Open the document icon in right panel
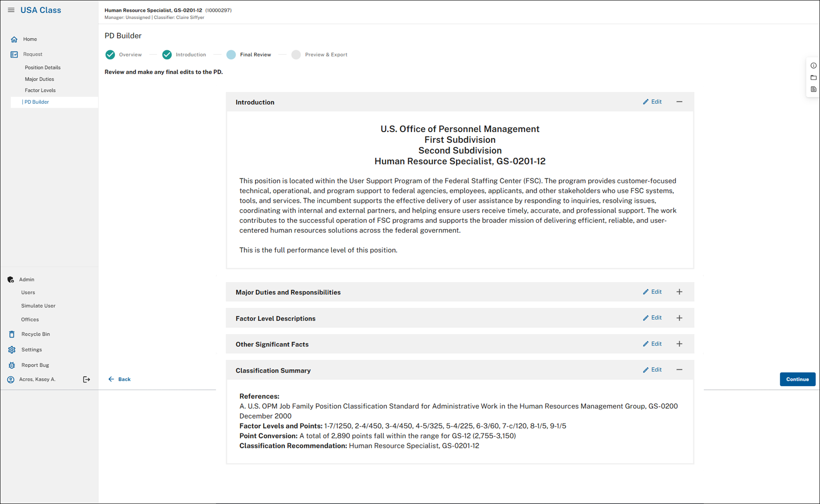This screenshot has height=504, width=820. [814, 89]
